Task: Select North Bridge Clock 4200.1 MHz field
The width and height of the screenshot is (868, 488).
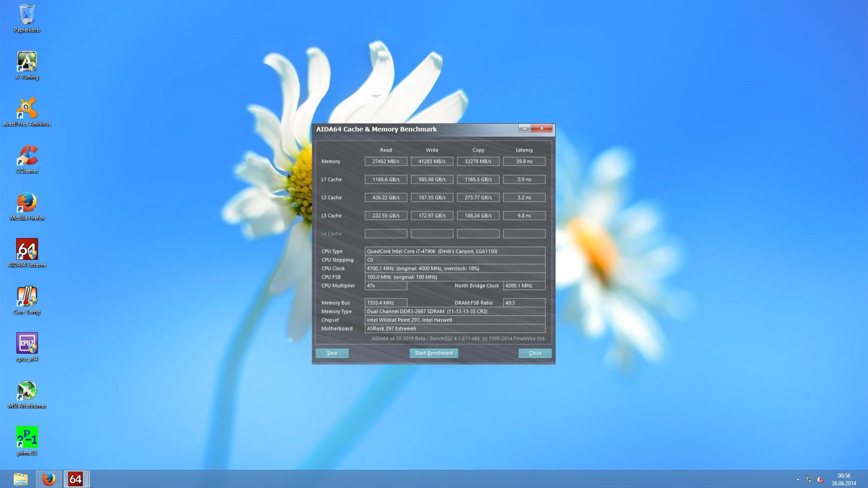Action: point(524,286)
